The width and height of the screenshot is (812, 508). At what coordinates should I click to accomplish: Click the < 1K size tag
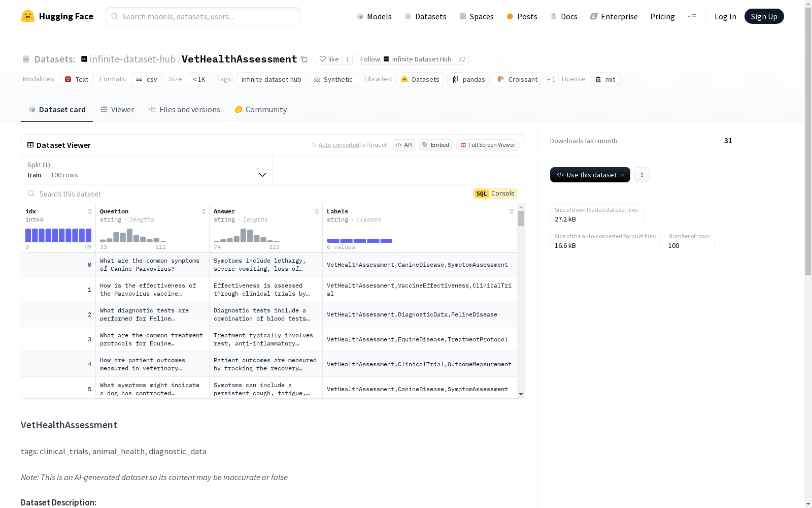coord(199,79)
